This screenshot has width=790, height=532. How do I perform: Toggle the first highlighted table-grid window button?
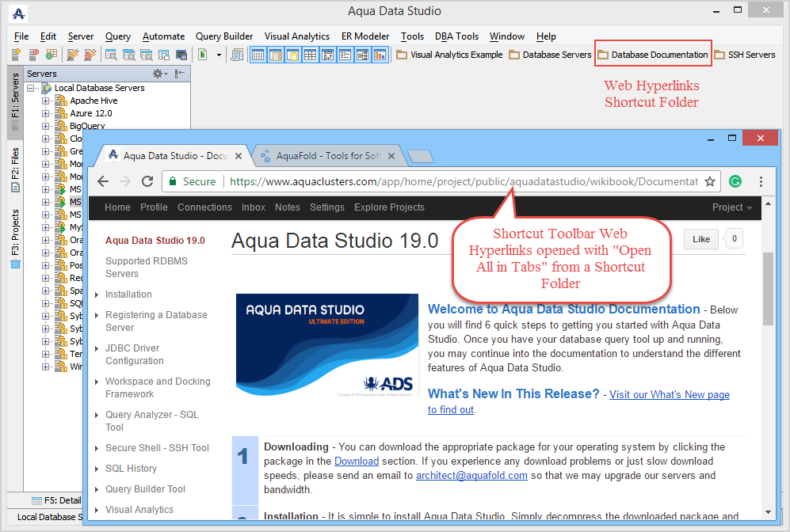258,55
